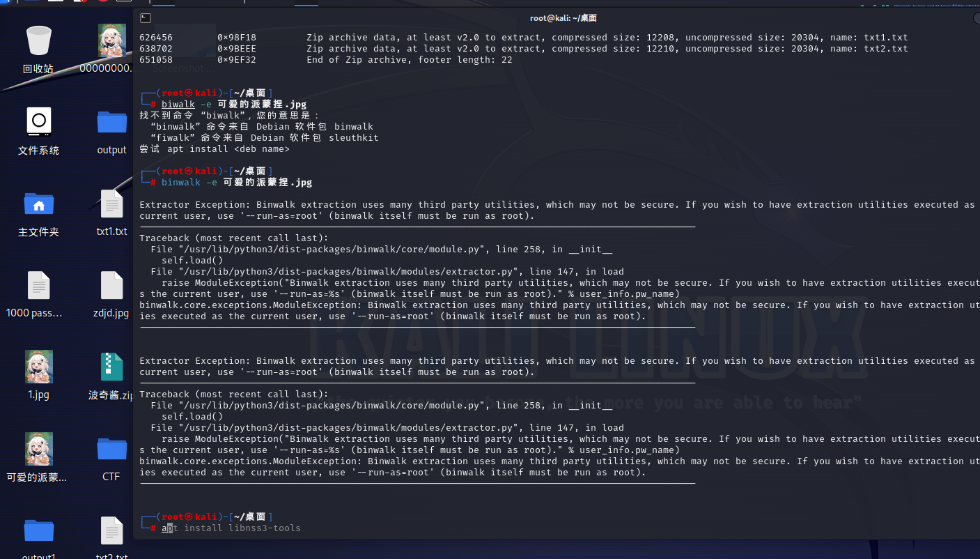The image size is (980, 559).
Task: Select the zdjd.jpg file icon
Action: click(111, 285)
